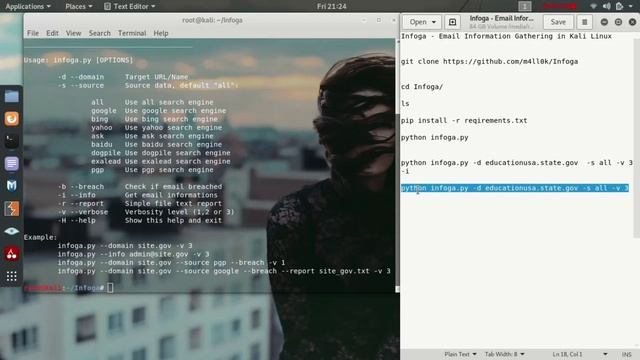Viewport: 640px width, 360px height.
Task: Click the highlighted python infoga.py command line
Action: click(515, 188)
